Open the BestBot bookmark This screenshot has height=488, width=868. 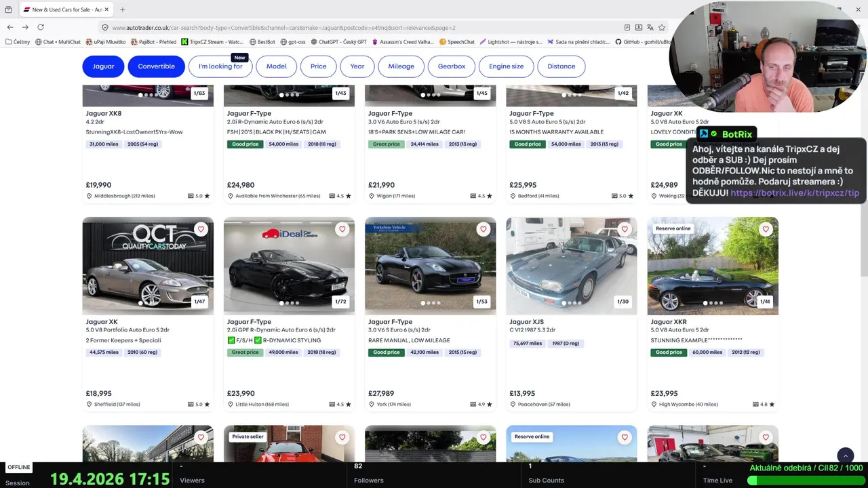click(x=262, y=42)
